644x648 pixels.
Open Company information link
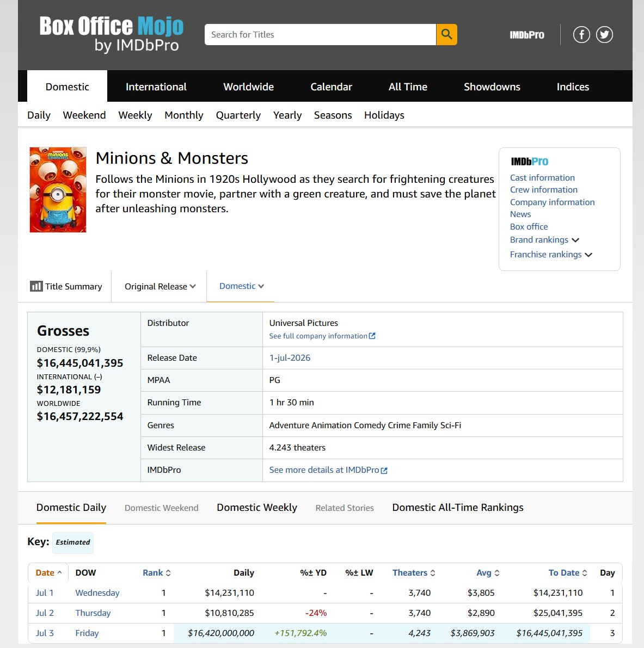tap(552, 202)
